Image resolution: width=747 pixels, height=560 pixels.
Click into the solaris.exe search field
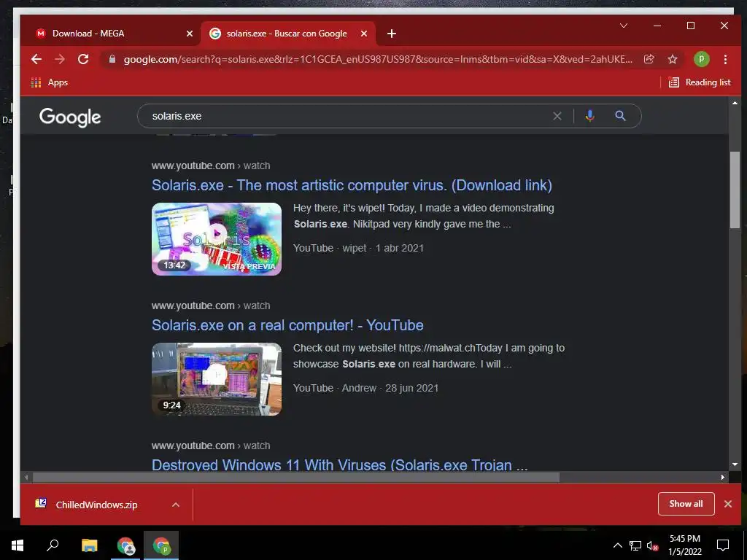348,116
